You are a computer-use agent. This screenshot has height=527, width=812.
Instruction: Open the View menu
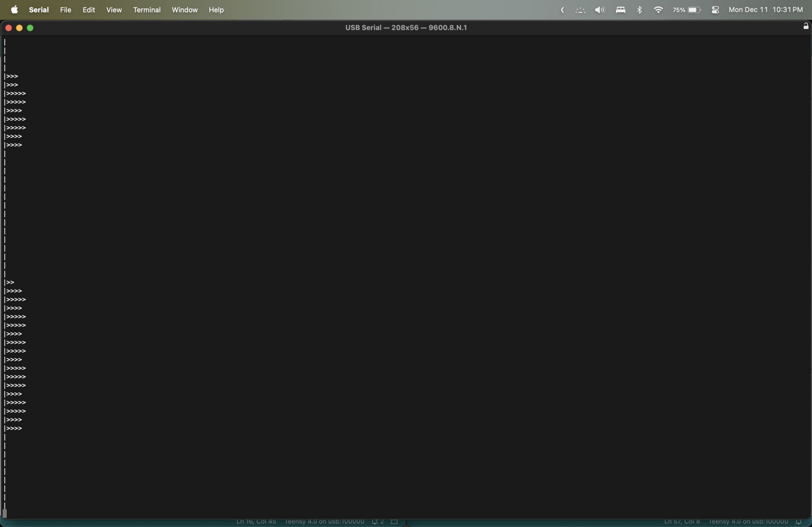(114, 10)
